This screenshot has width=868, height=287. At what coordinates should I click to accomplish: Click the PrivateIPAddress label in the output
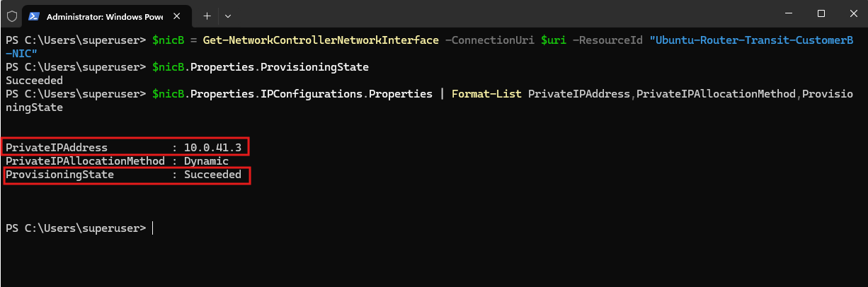[x=56, y=148]
